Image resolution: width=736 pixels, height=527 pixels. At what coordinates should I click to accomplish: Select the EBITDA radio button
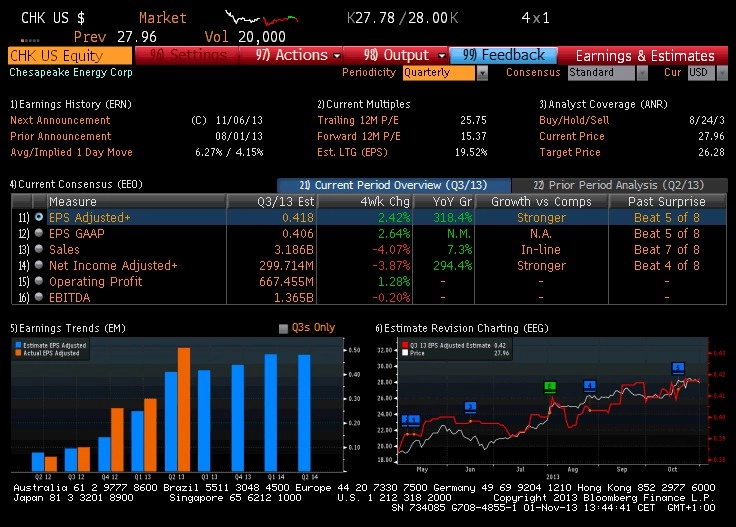tap(39, 297)
